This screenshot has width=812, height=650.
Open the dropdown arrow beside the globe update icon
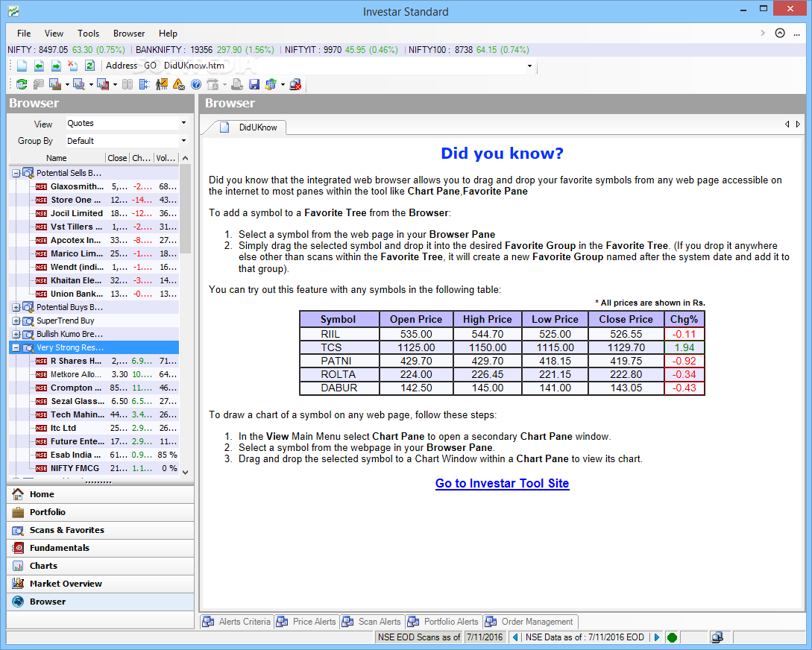pos(283,85)
